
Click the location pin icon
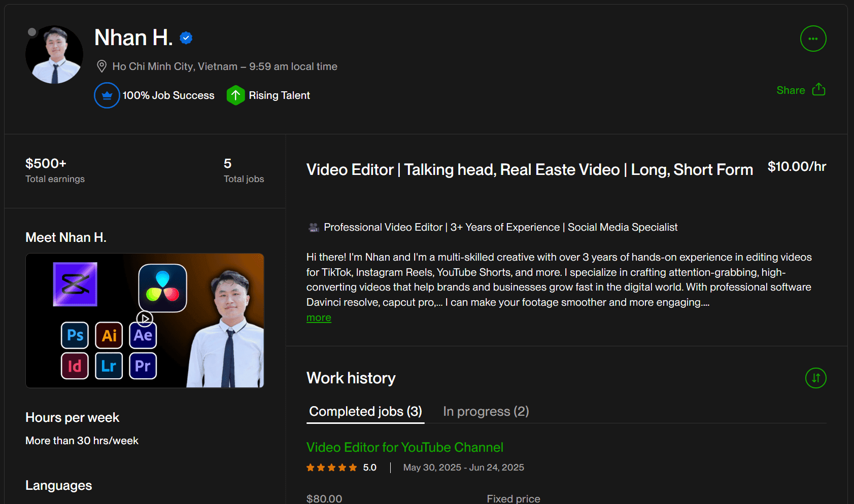pos(101,66)
